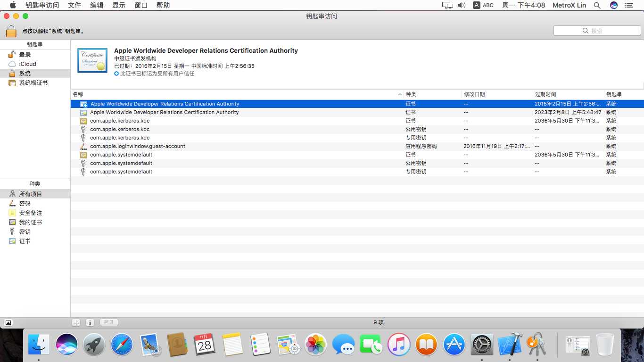
Task: Select com.apple.kerberos.kdc 专用密钥 row
Action: point(357,138)
